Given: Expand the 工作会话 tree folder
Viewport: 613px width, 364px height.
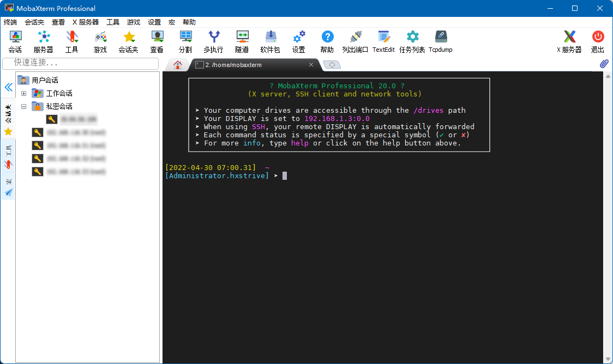Looking at the screenshot, I should [x=24, y=94].
